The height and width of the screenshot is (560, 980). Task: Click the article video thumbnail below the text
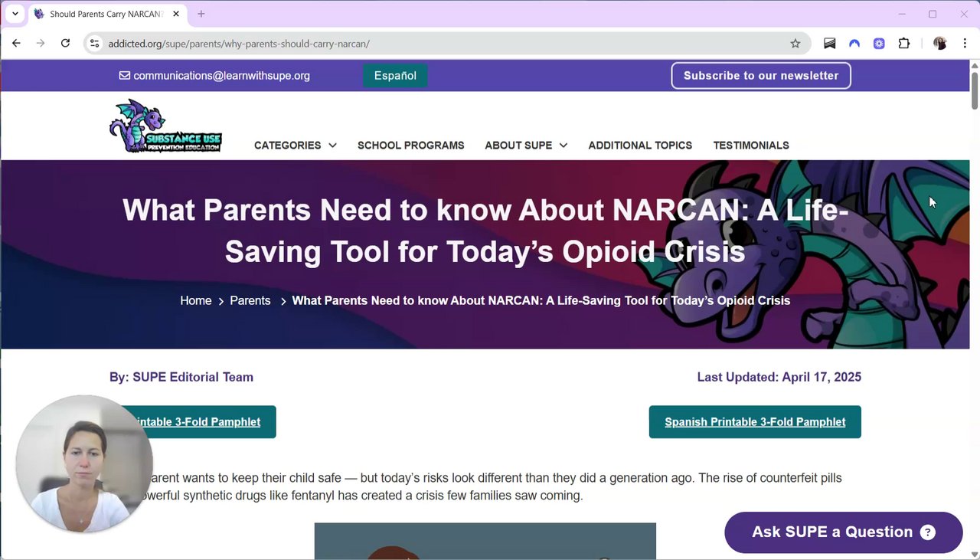485,541
